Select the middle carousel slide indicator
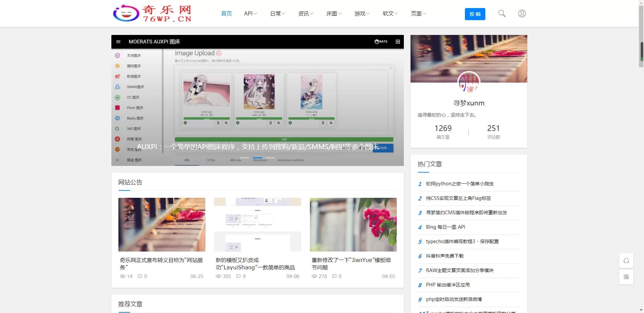 click(257, 158)
